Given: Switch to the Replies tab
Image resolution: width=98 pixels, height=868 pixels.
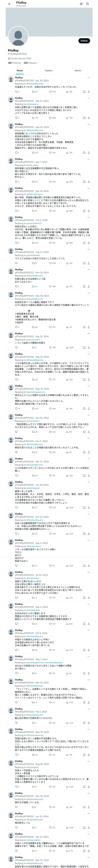Looking at the screenshot, I should [x=49, y=71].
